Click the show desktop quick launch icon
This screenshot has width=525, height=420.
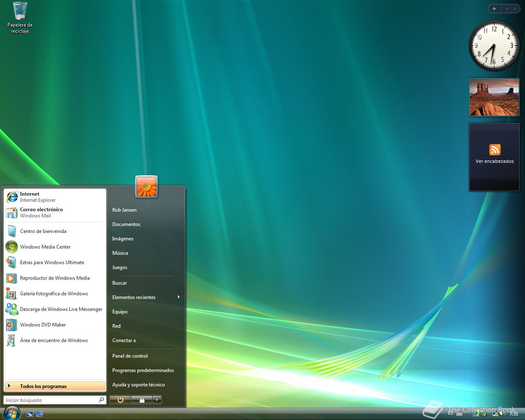pos(39,414)
